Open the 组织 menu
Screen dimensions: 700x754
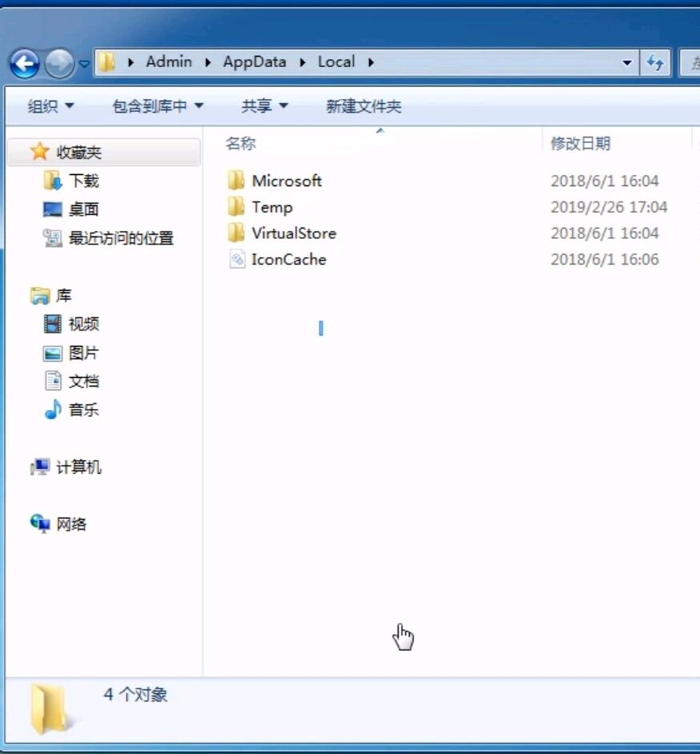click(50, 105)
